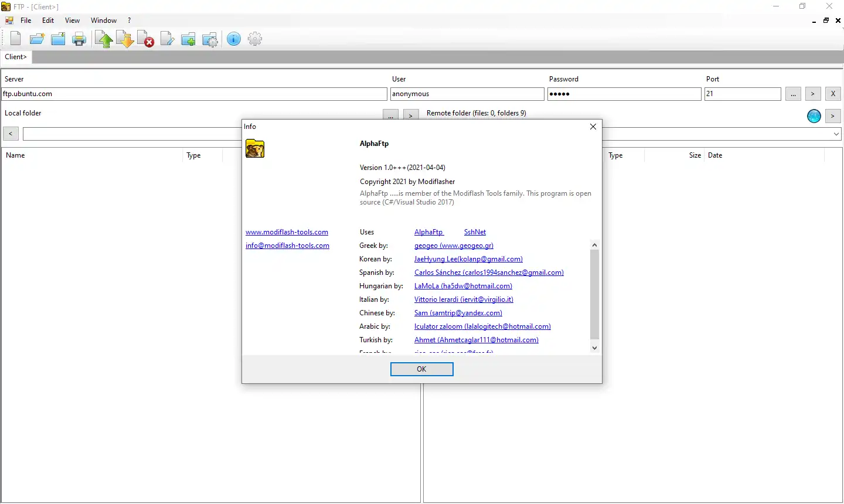Click the lculator zaloom Arabic translator link

click(x=482, y=326)
